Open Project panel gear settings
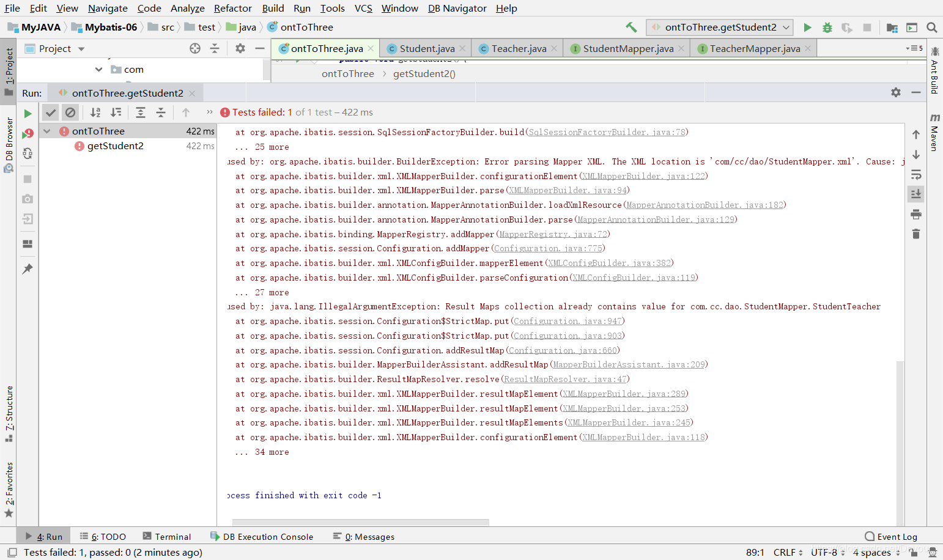Viewport: 943px width, 560px height. coord(240,48)
